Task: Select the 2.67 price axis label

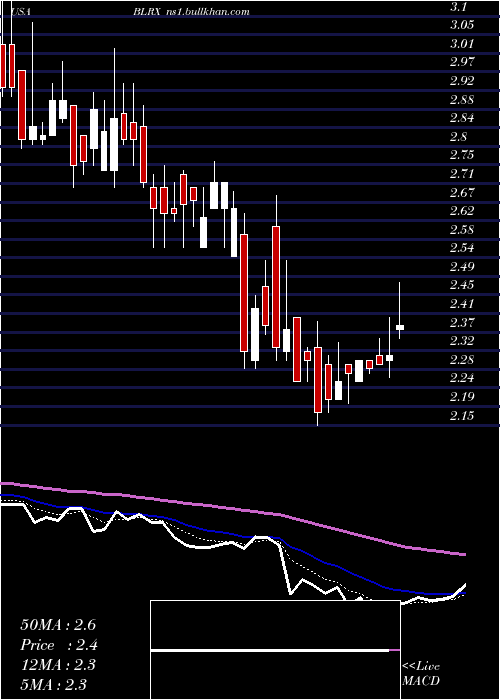Action: [462, 192]
